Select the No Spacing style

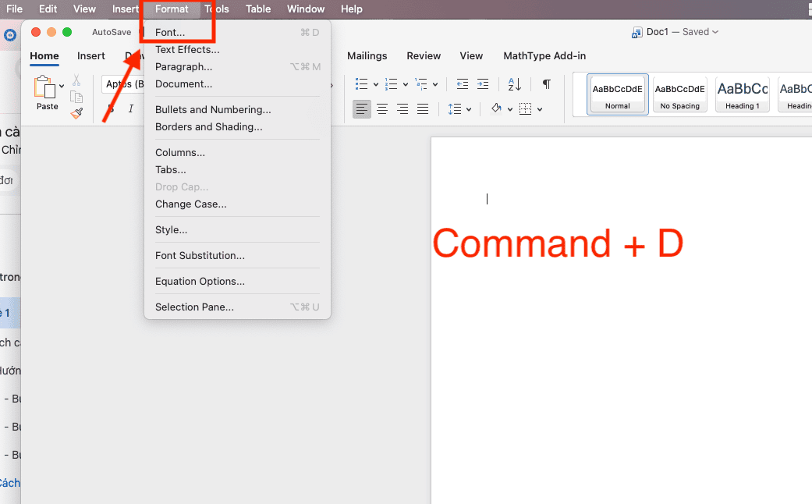680,94
